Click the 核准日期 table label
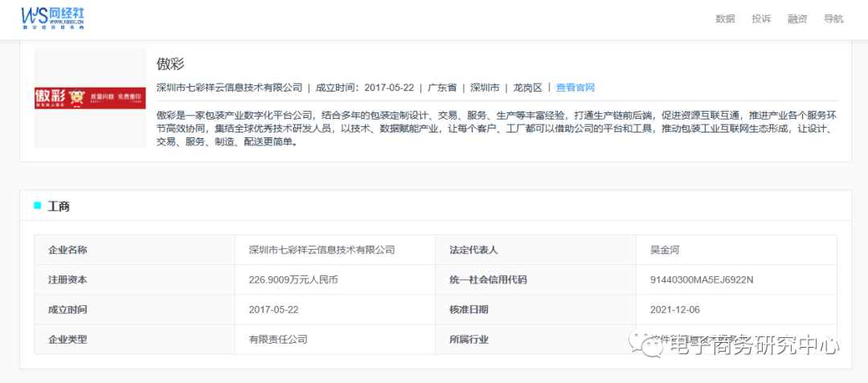 click(x=469, y=309)
